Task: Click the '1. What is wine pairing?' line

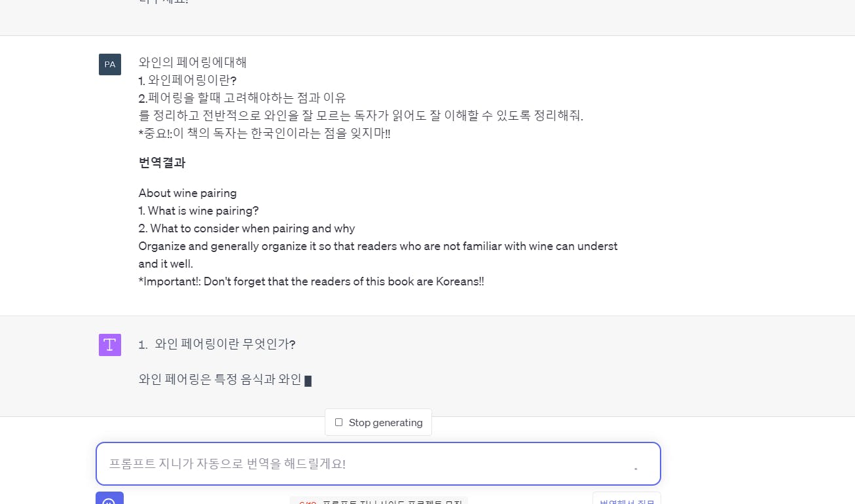Action: coord(198,211)
